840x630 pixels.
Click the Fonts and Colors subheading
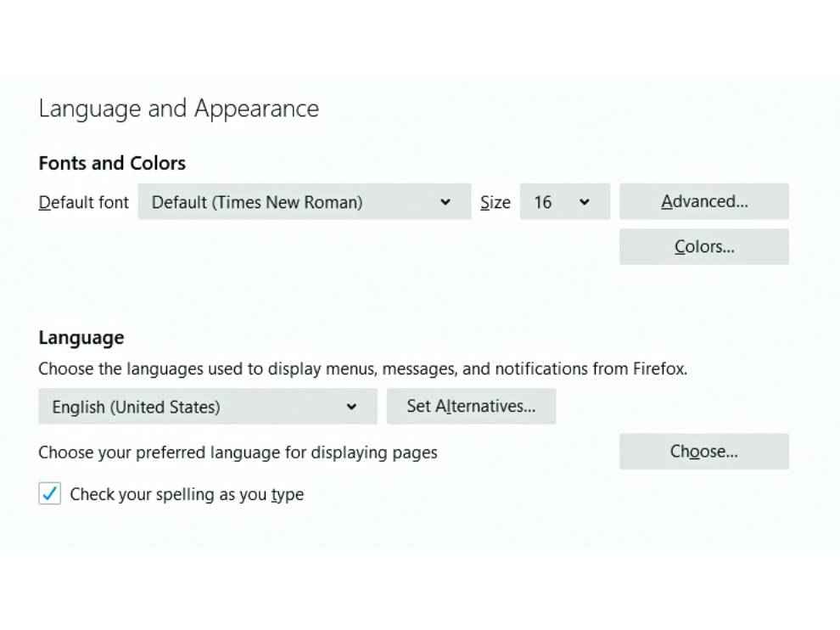112,163
